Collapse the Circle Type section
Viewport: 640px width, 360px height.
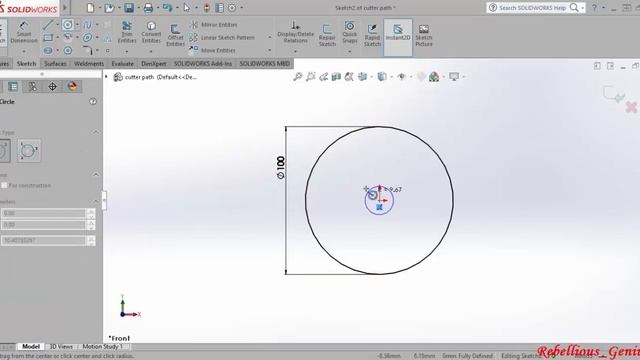tap(96, 132)
